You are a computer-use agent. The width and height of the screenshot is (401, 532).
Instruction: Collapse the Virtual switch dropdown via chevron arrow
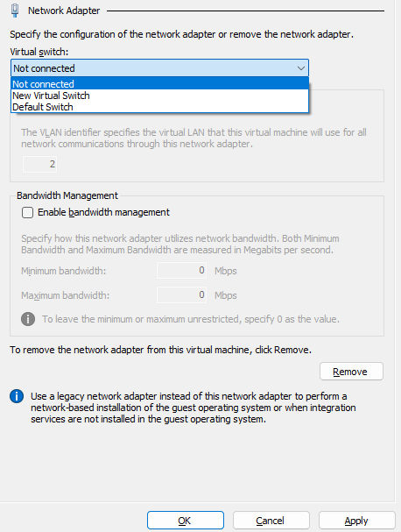pyautogui.click(x=300, y=68)
